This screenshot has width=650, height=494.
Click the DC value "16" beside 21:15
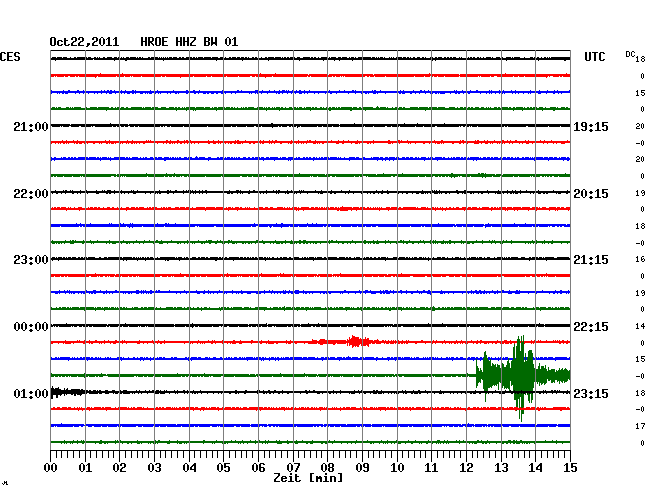pos(640,259)
